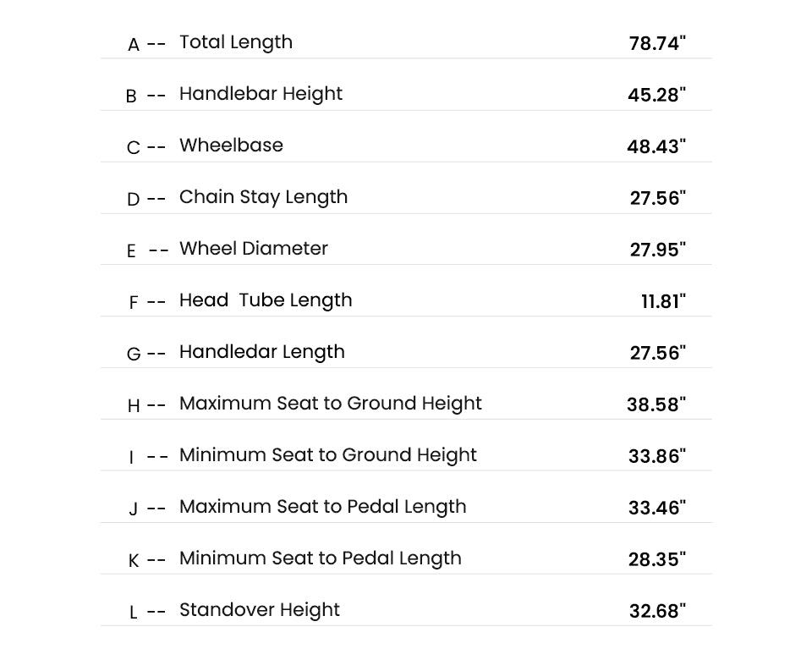Click the Standover Height label
812x660 pixels.
coord(260,610)
